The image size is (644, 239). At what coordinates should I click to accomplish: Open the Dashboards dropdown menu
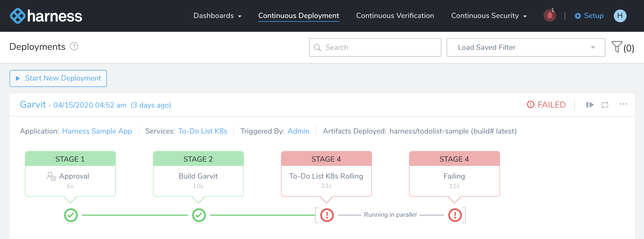point(217,16)
